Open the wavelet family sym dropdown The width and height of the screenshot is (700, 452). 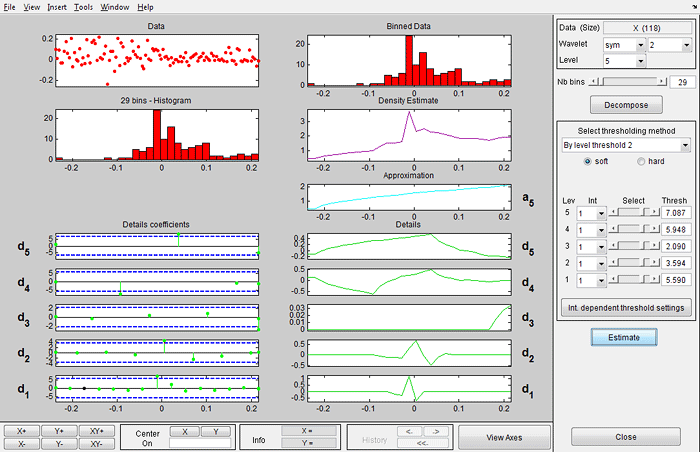tap(624, 45)
